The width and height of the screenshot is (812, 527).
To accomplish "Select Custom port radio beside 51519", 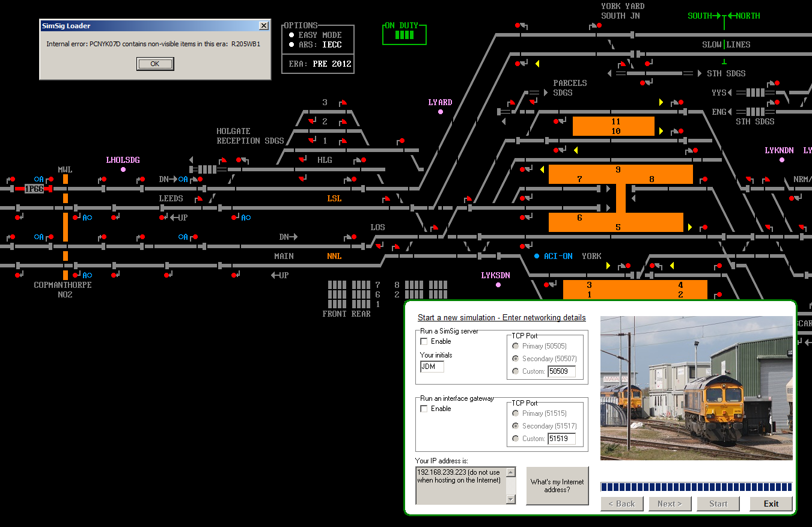I will (516, 439).
